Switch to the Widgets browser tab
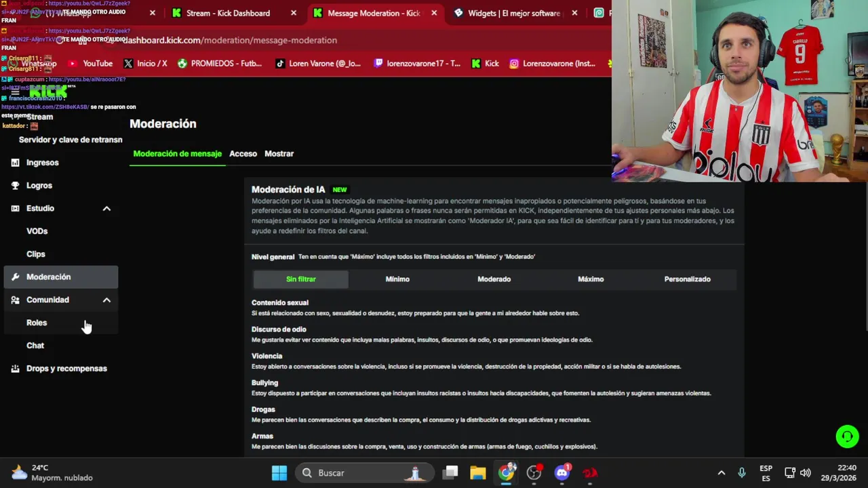Screen dimensions: 868x488 pos(514,13)
